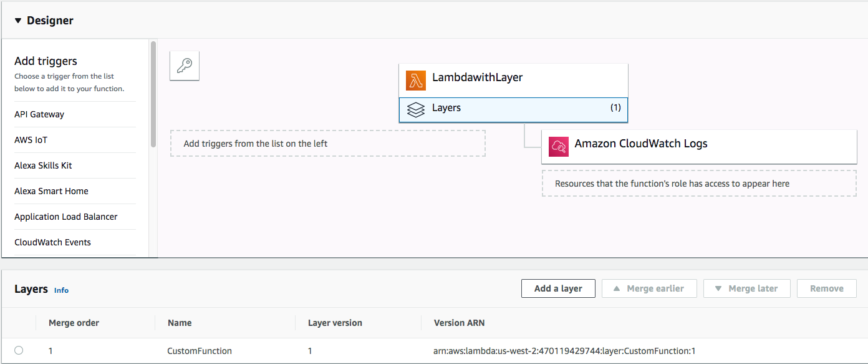Select the LambdawithLayer function box

pyautogui.click(x=513, y=80)
